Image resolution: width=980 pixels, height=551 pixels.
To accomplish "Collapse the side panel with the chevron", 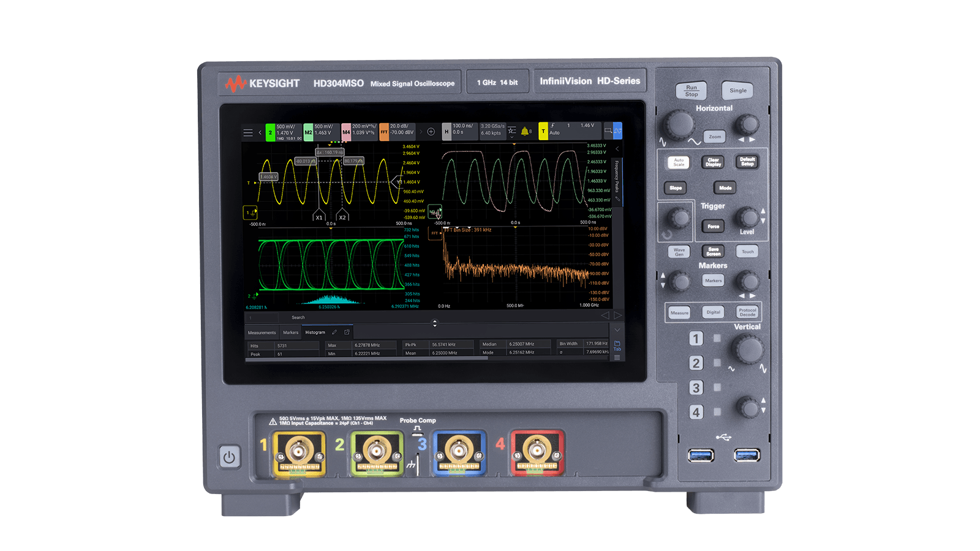I will 617,149.
